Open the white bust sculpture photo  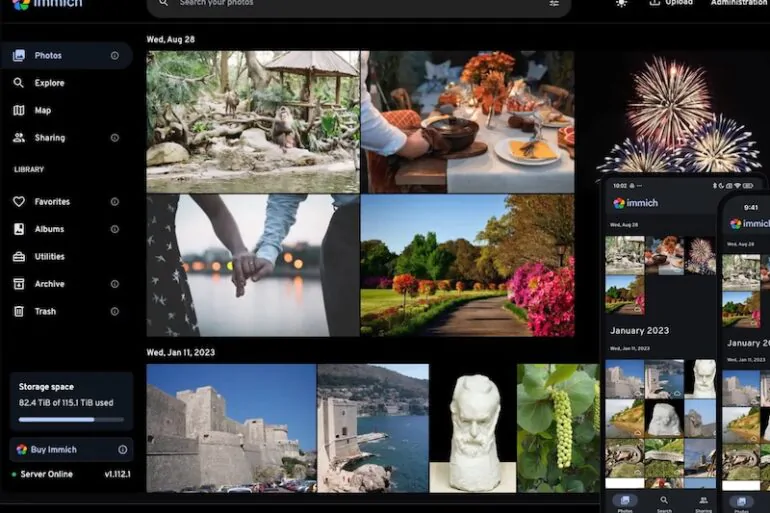coord(473,428)
